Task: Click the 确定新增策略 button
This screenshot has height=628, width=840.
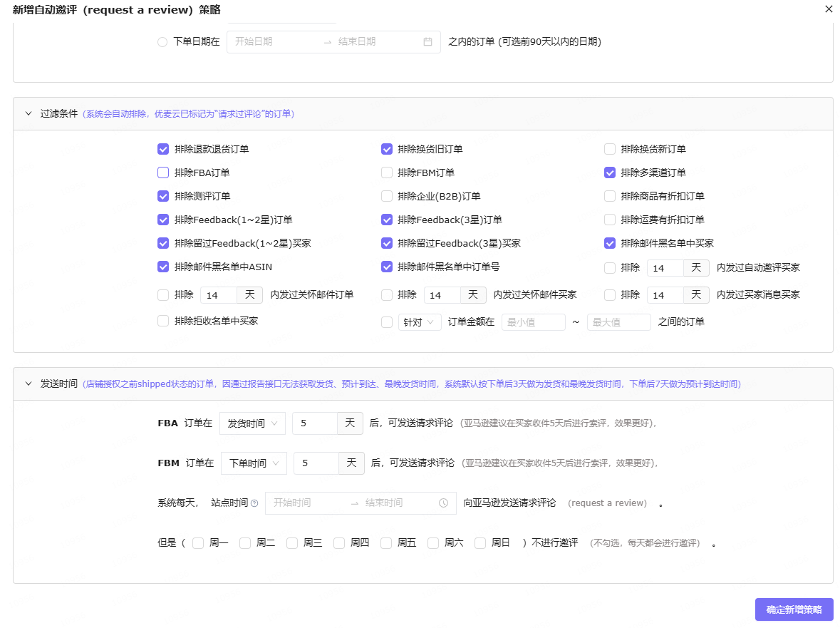Action: click(x=794, y=609)
